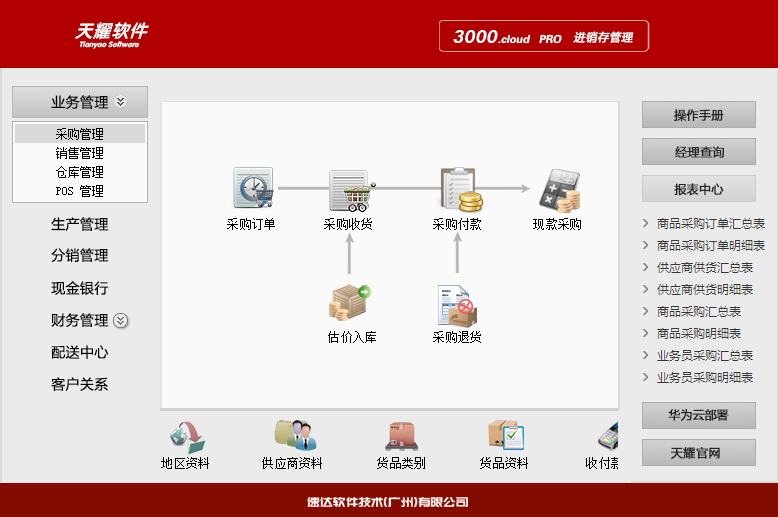Click the 采购收货 shopping basket icon
The height and width of the screenshot is (517, 778).
(x=349, y=189)
